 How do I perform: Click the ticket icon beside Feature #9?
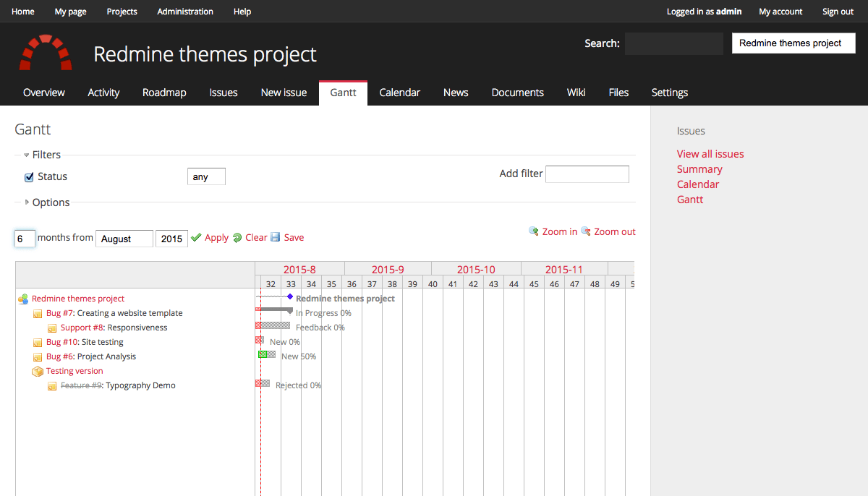point(52,386)
